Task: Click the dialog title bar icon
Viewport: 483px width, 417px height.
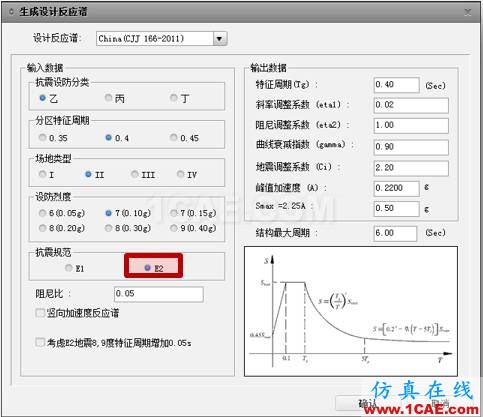Action: tap(11, 13)
